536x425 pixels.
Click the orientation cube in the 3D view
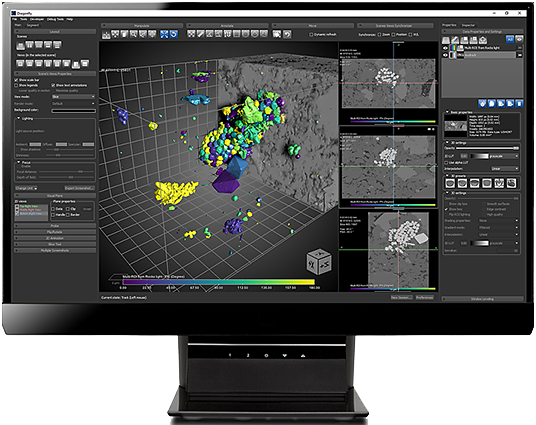(x=319, y=262)
